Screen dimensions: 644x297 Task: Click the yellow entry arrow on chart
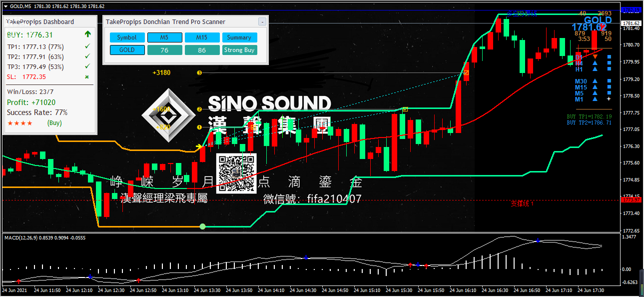click(x=200, y=146)
